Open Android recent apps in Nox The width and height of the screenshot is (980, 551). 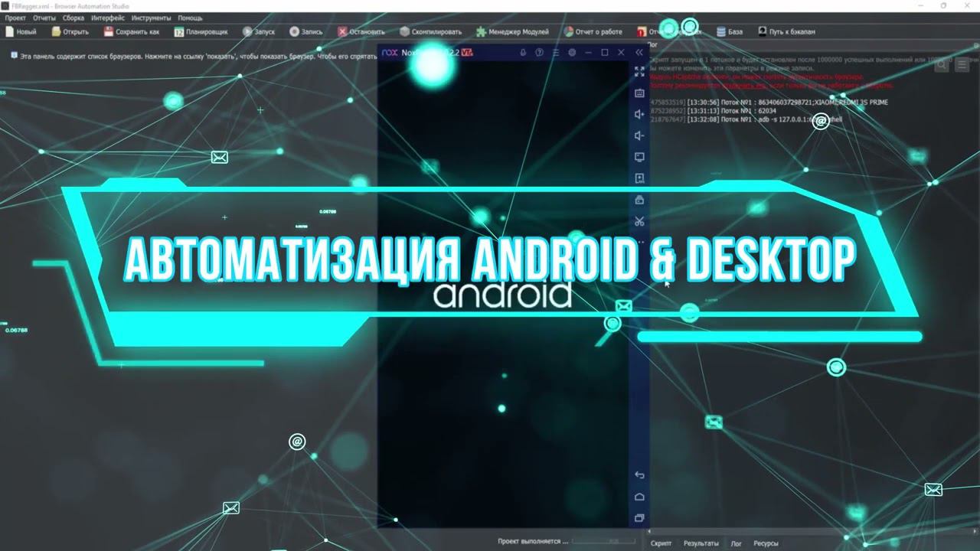coord(639,518)
